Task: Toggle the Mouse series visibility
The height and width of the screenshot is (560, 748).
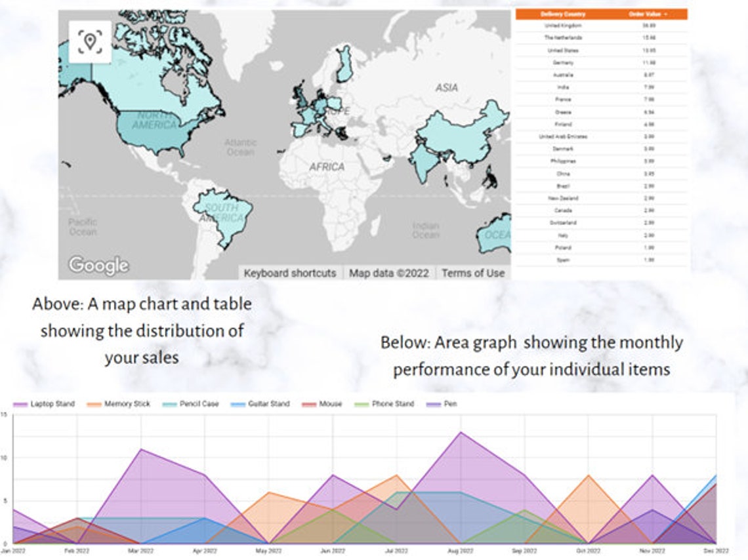Action: 332,403
